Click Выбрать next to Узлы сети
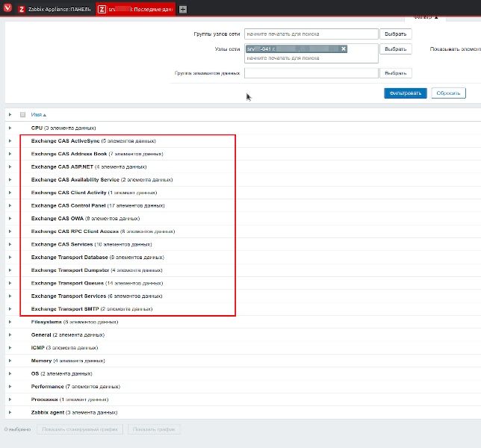The width and height of the screenshot is (481, 448). [395, 49]
